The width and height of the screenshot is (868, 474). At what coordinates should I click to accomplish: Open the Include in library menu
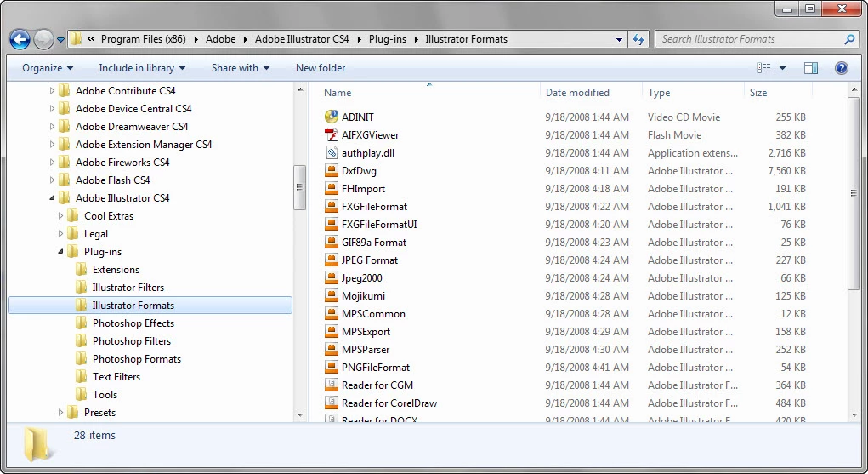[142, 68]
